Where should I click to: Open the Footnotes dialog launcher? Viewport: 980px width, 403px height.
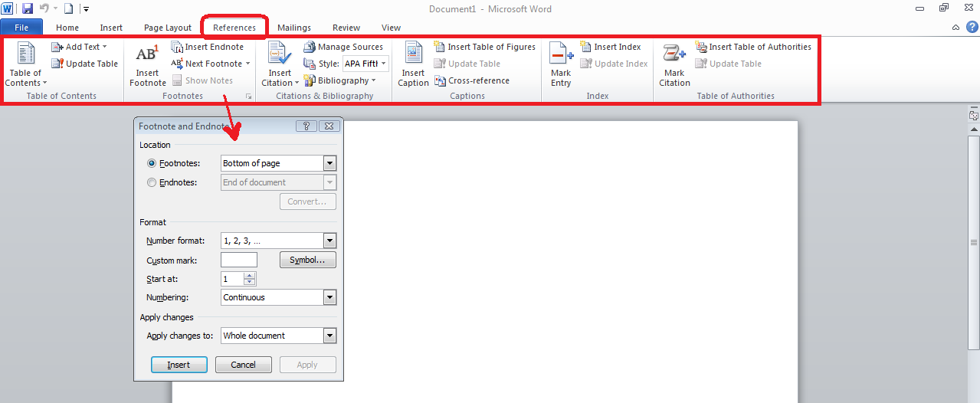tap(248, 97)
